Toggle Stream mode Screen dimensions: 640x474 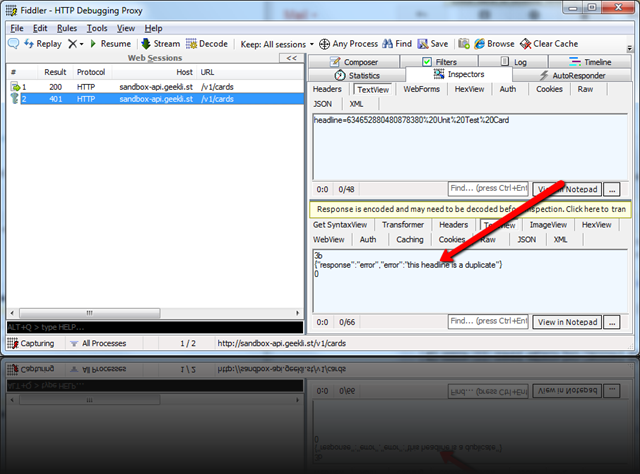pyautogui.click(x=160, y=44)
